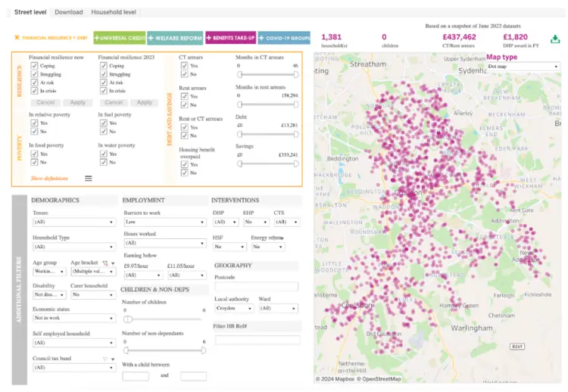568x392 pixels.
Task: Open the Download tab
Action: point(69,12)
